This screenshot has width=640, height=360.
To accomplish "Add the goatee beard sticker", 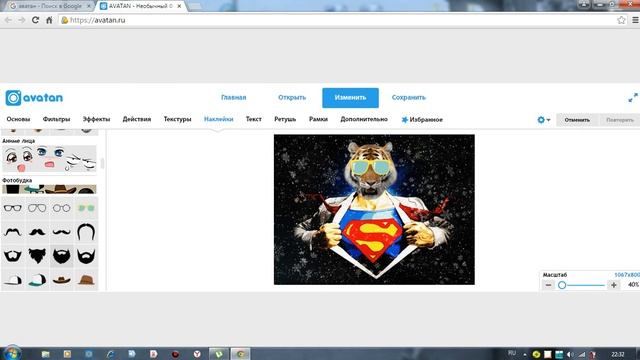I will 13,256.
